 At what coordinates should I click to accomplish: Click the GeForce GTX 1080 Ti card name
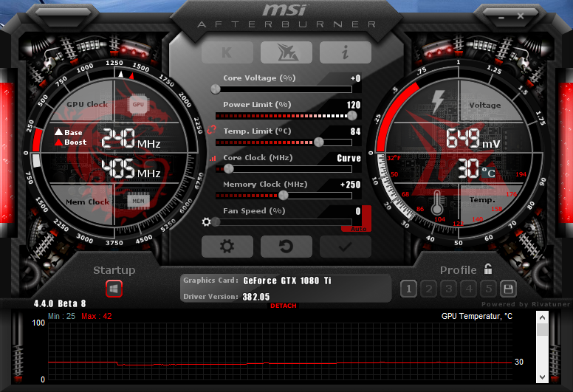click(286, 281)
